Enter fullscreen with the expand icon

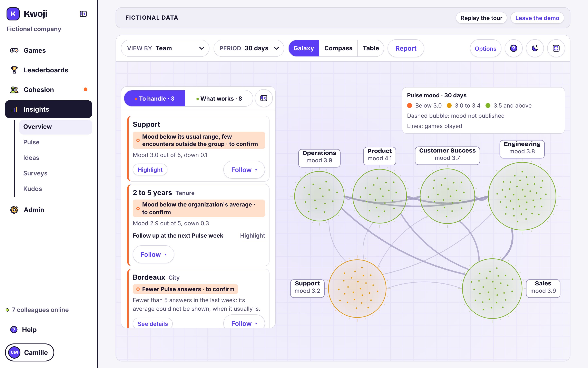[x=556, y=48]
